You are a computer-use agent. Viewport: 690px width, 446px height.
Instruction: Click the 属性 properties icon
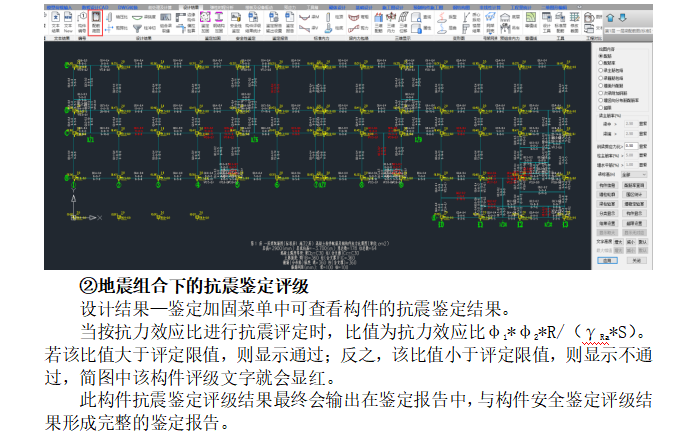pos(421,28)
